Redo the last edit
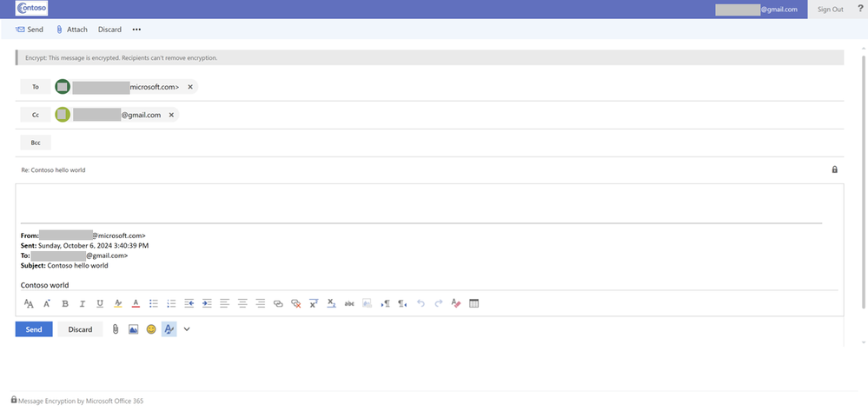 coord(439,303)
